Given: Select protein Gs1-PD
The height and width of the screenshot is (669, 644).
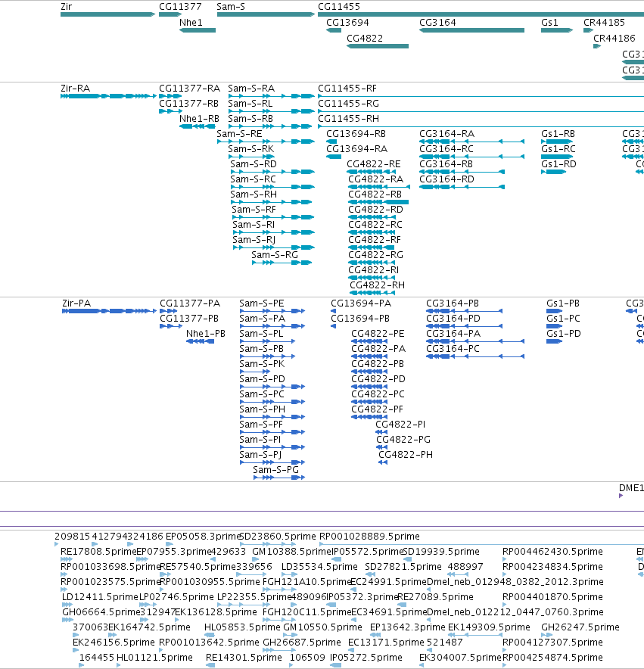Looking at the screenshot, I should coord(563,334).
